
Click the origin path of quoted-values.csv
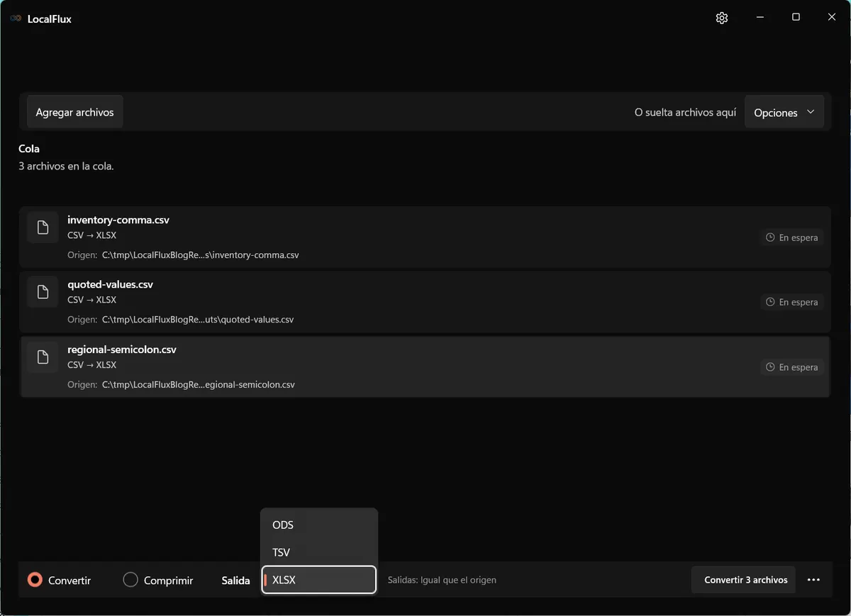198,320
